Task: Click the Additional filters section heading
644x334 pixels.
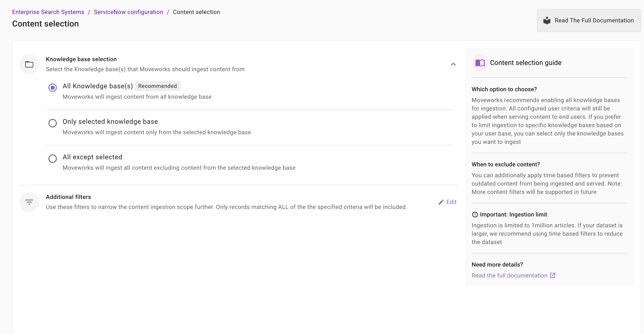Action: point(68,197)
